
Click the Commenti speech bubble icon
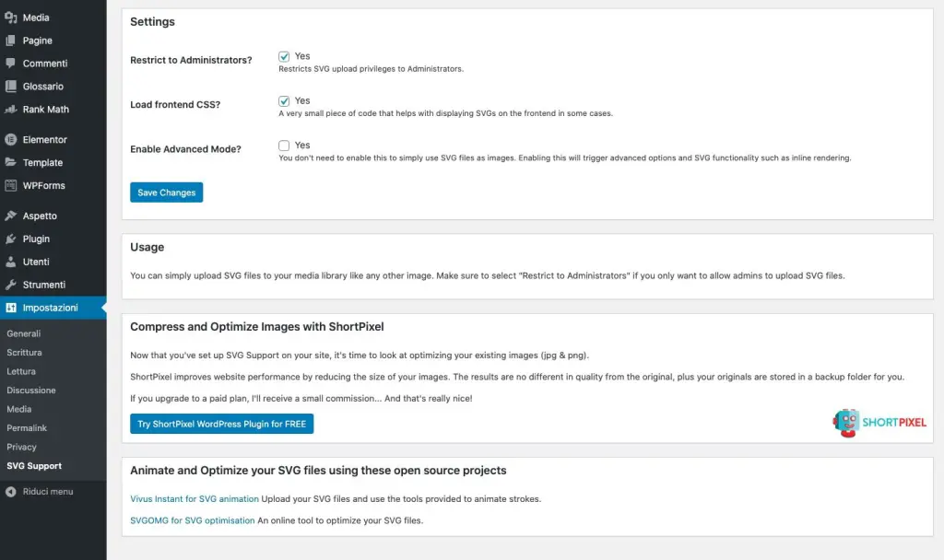click(11, 64)
